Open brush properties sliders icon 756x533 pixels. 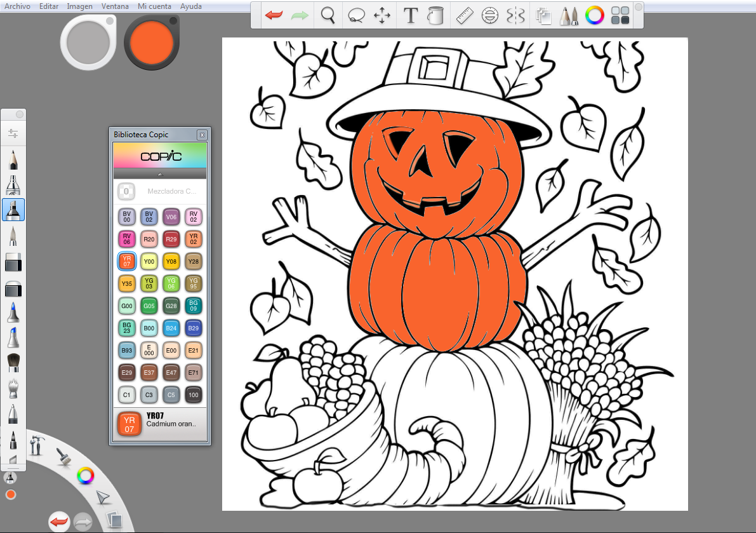pyautogui.click(x=13, y=133)
